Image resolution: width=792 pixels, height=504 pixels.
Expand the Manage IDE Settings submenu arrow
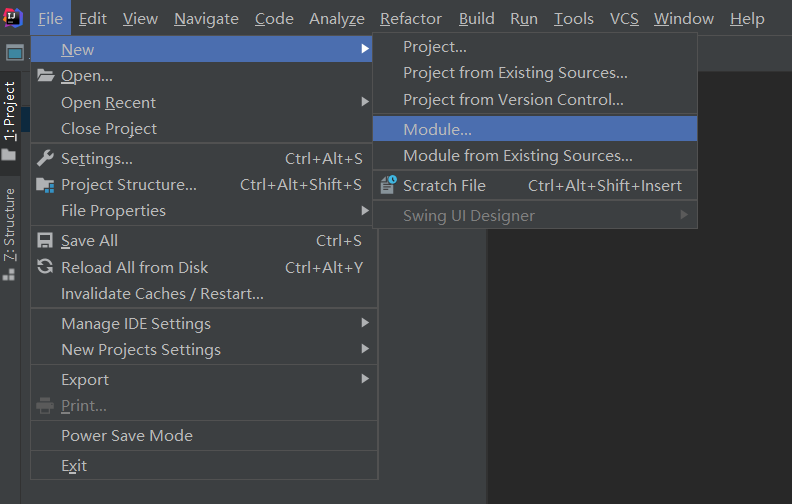point(365,324)
